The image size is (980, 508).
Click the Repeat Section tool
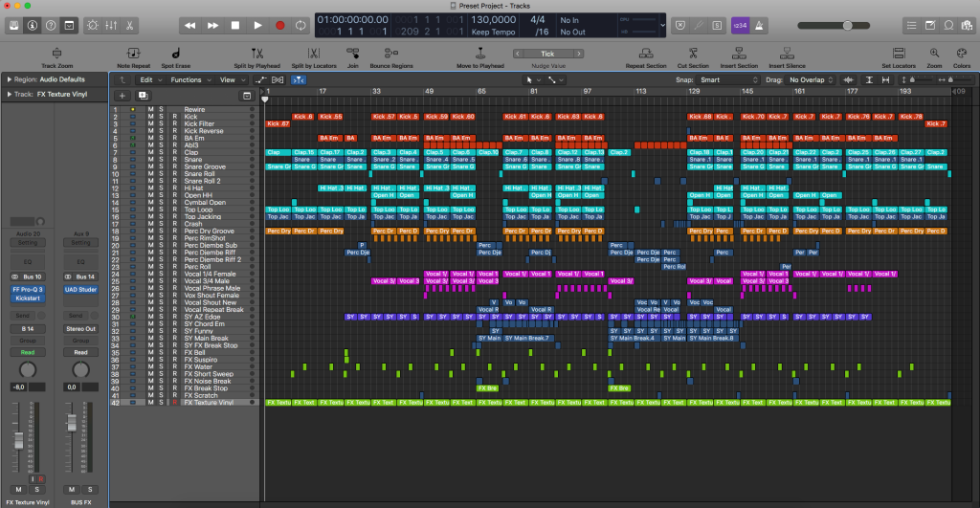(646, 57)
